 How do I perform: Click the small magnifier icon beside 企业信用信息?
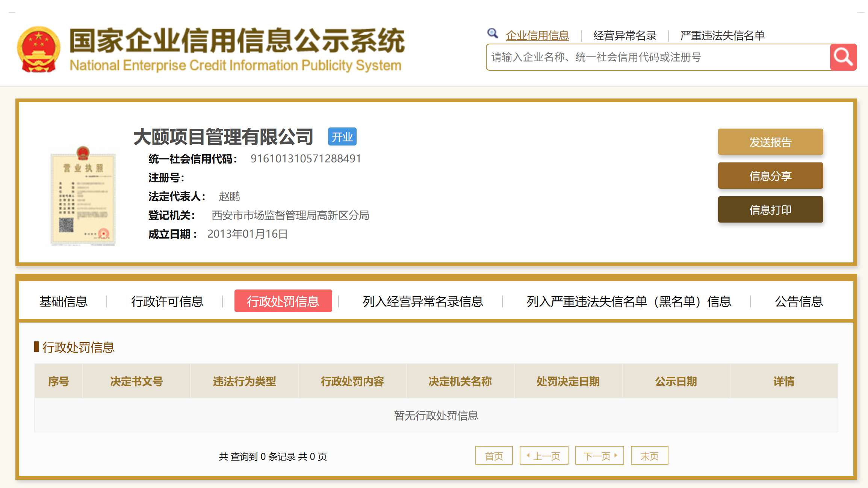(492, 33)
